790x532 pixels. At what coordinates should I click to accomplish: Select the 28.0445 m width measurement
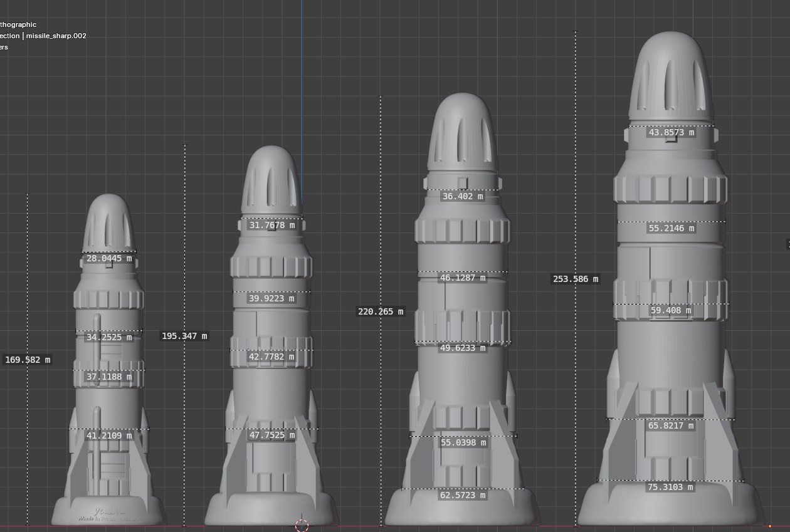(109, 258)
